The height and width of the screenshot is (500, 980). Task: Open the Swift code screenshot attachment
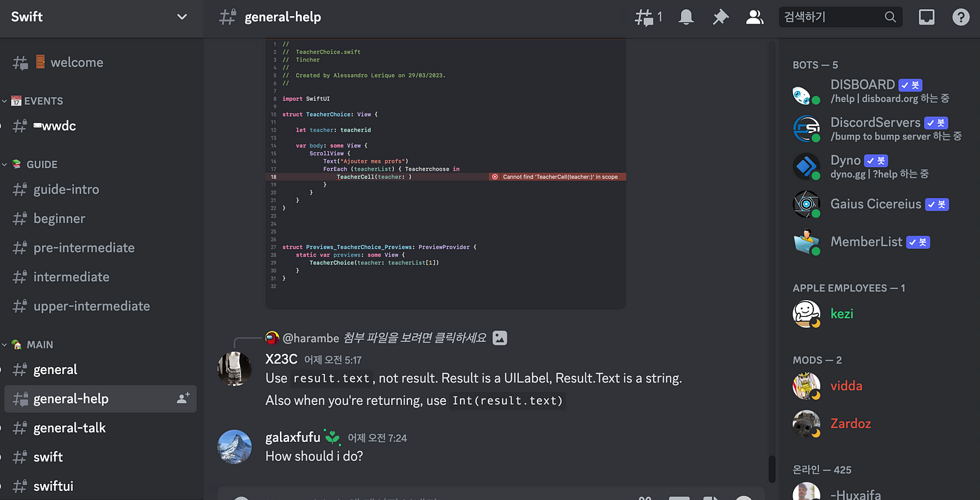(x=445, y=173)
